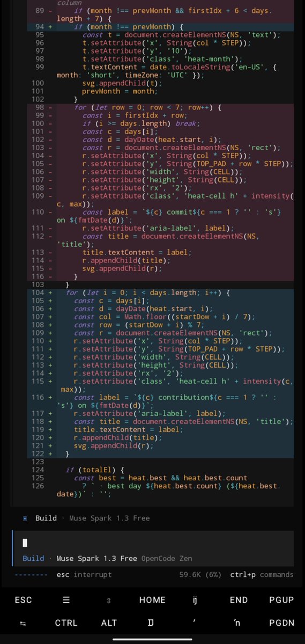Click added line 121 'svg.appendChild(r);'

point(160,445)
